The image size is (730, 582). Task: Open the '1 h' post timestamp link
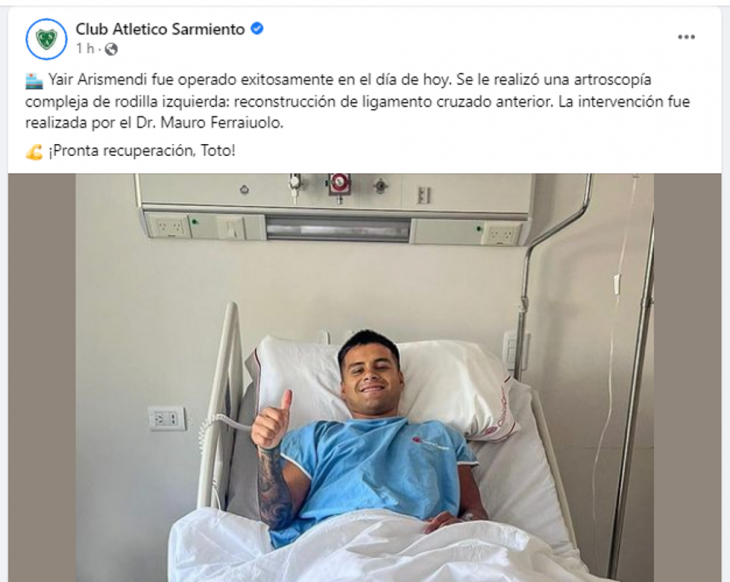point(85,48)
